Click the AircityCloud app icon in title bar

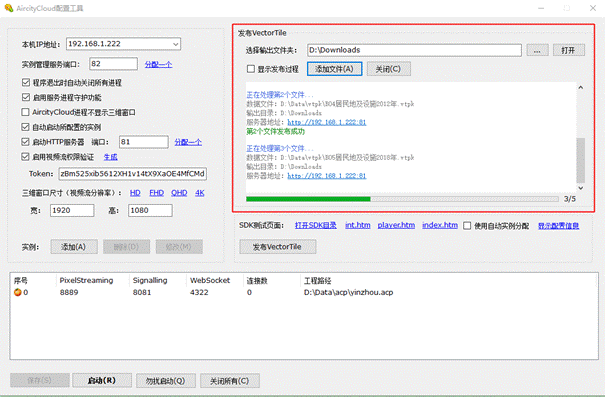[x=8, y=8]
